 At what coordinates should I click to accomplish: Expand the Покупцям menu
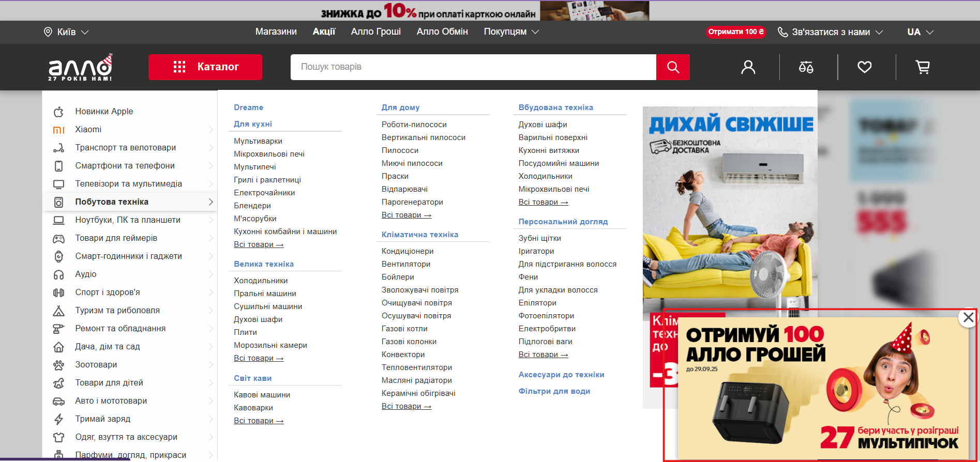click(511, 32)
